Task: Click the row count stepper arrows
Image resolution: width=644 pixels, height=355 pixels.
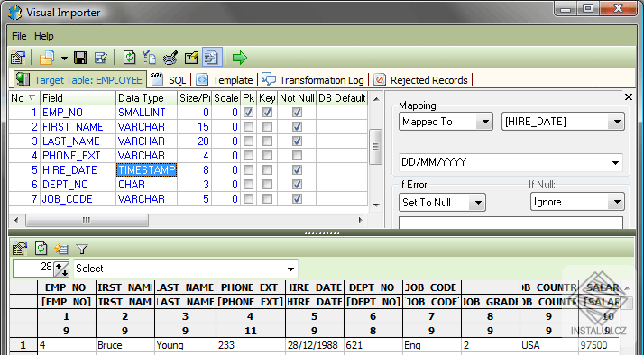Action: [x=61, y=269]
